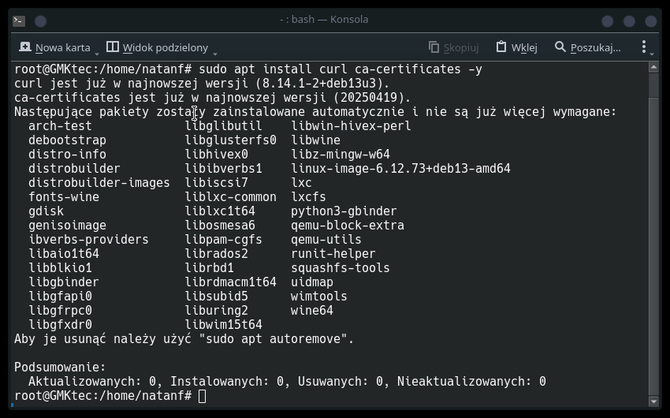Click package name 'libsubid5'

[216, 296]
